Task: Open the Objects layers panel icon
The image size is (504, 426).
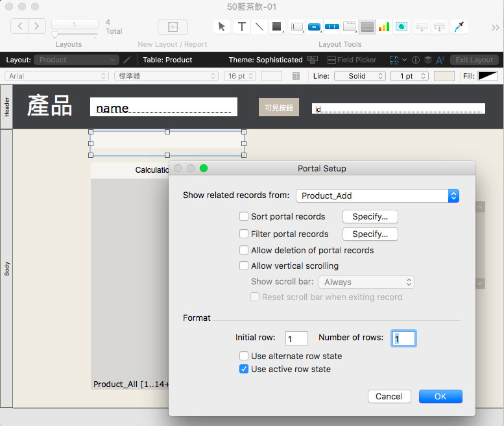Action: pos(428,60)
